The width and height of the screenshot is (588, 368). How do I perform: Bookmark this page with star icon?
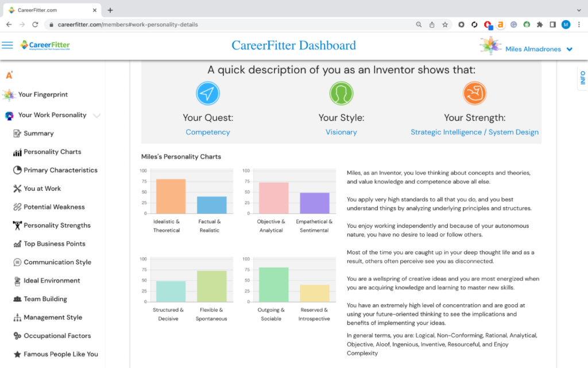tap(445, 24)
